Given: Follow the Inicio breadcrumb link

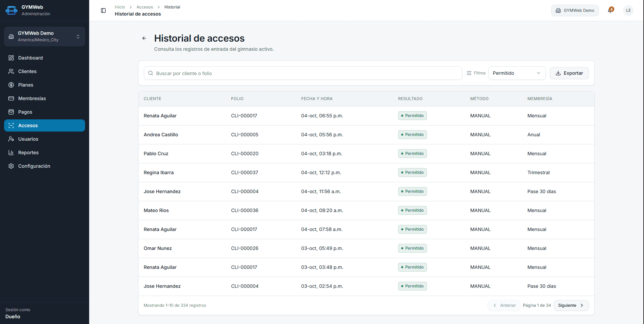Looking at the screenshot, I should pos(120,7).
